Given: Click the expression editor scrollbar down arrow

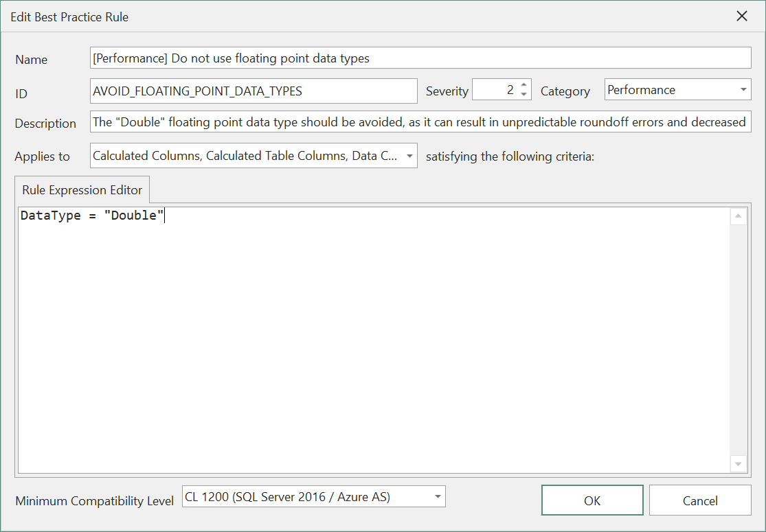Looking at the screenshot, I should click(x=738, y=465).
